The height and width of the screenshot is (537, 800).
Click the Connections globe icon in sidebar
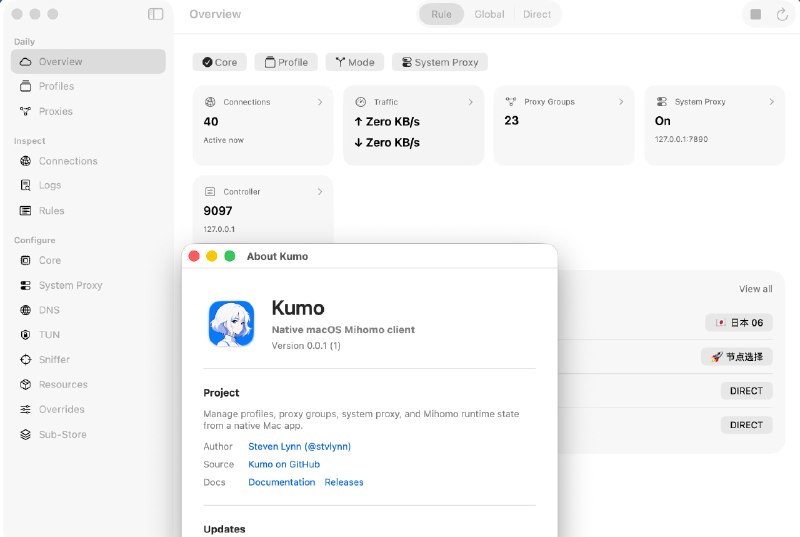26,161
